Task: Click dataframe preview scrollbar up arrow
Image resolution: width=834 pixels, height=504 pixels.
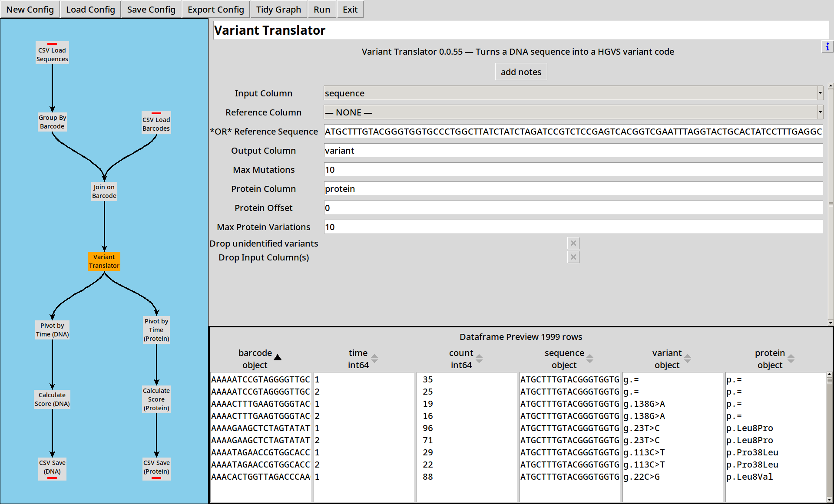Action: click(x=829, y=374)
